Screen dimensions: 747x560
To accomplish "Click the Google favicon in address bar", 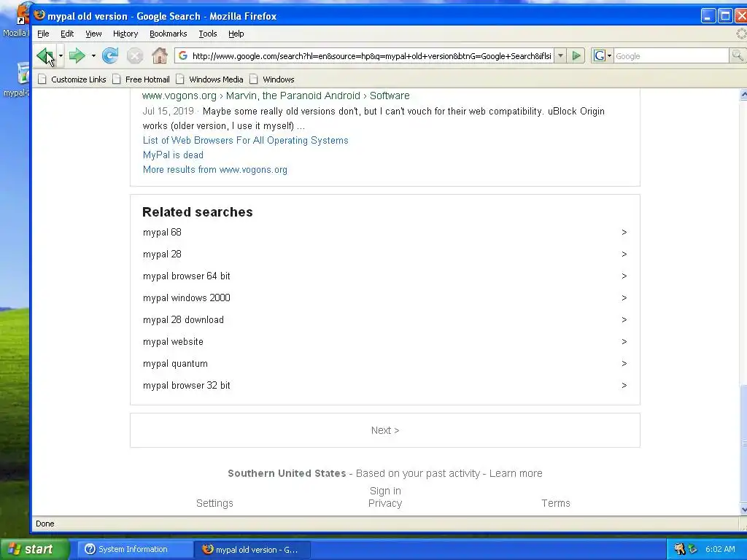I will 183,55.
